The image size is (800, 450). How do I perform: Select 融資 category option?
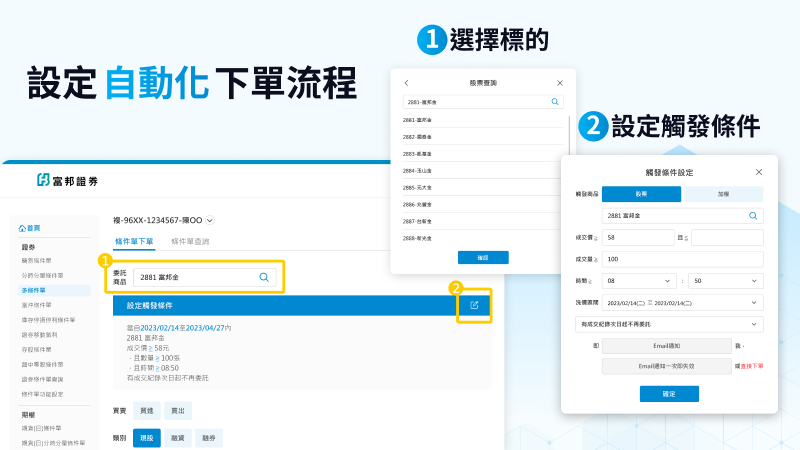(178, 438)
